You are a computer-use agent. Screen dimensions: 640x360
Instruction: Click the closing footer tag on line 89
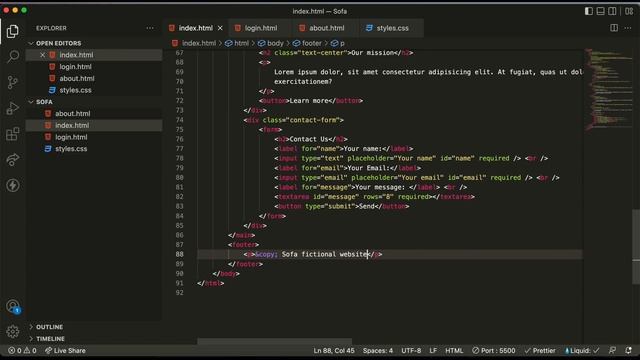pyautogui.click(x=245, y=264)
